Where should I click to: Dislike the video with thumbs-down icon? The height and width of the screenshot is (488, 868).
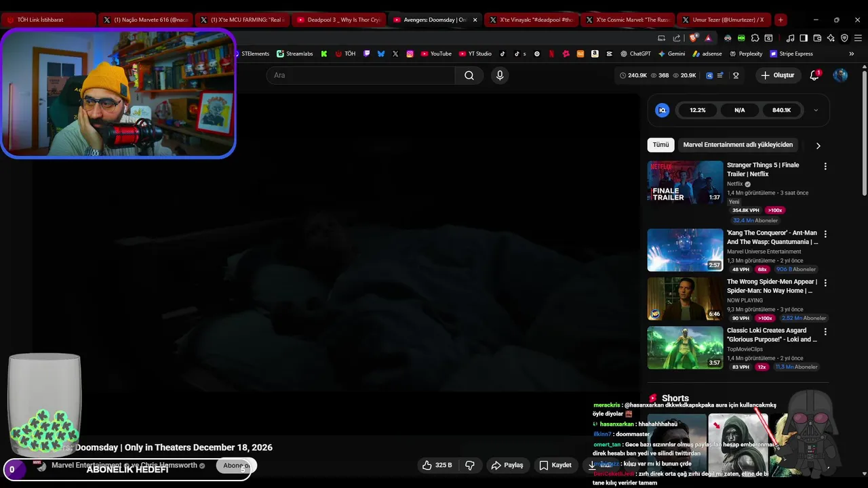[470, 465]
